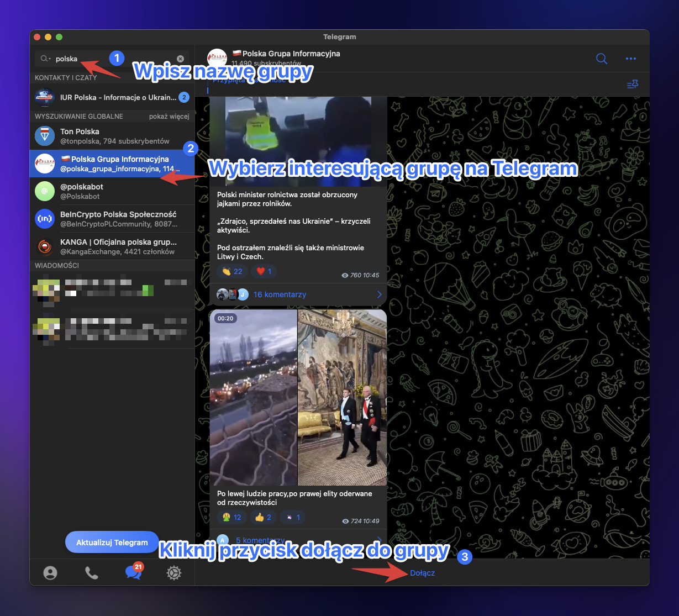The image size is (679, 616).
Task: Click the channel avatar in header
Action: [217, 59]
